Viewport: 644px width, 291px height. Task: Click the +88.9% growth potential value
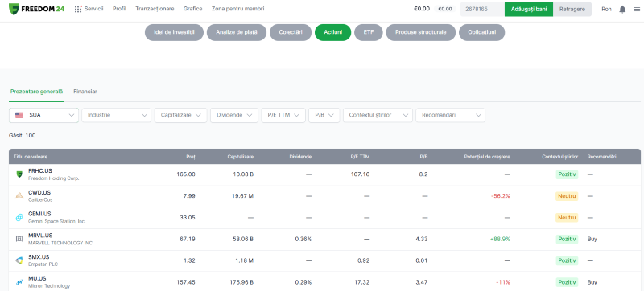[500, 239]
